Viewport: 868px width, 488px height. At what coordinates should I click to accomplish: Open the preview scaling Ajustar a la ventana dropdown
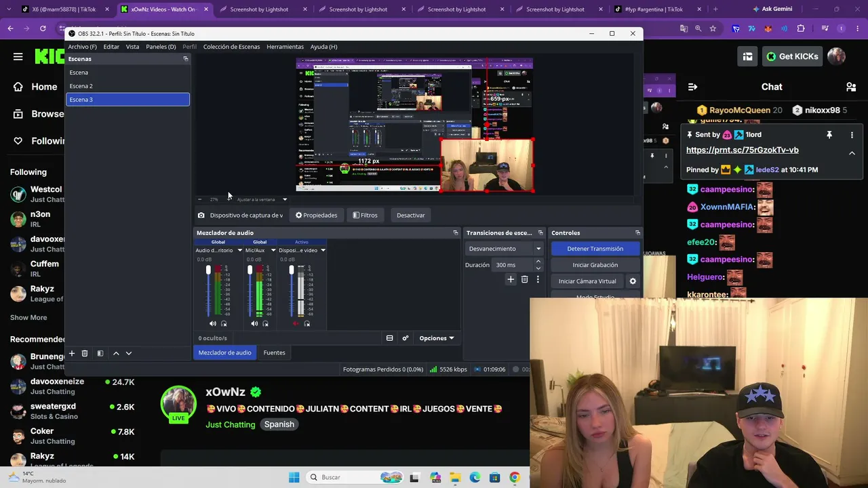[x=262, y=199]
